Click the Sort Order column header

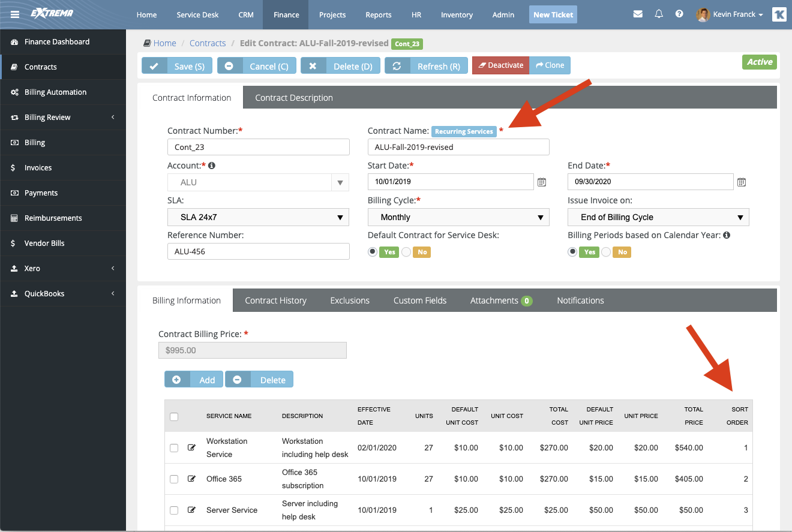(x=737, y=416)
